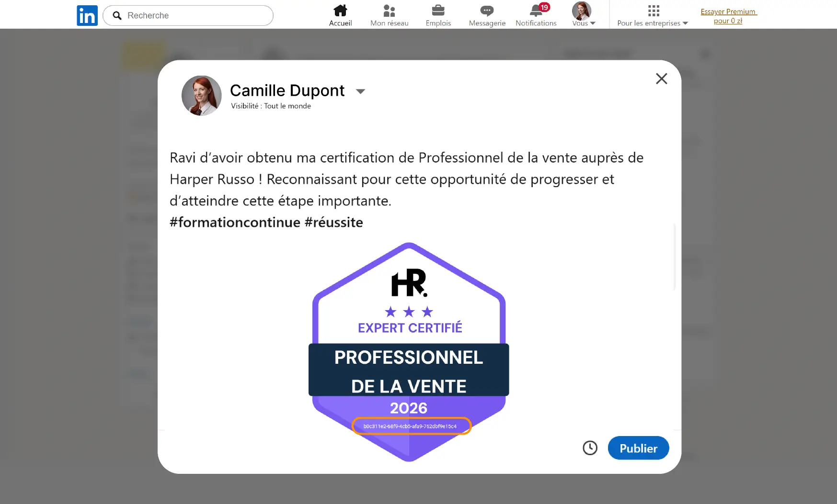The width and height of the screenshot is (837, 504).
Task: Click the #formationcontinue hashtag text
Action: coord(235,222)
